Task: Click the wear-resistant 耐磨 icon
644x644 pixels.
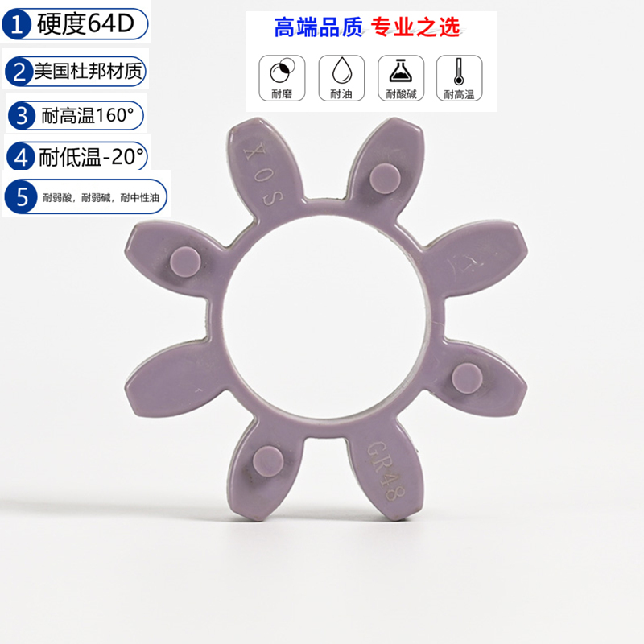Action: coord(282,78)
